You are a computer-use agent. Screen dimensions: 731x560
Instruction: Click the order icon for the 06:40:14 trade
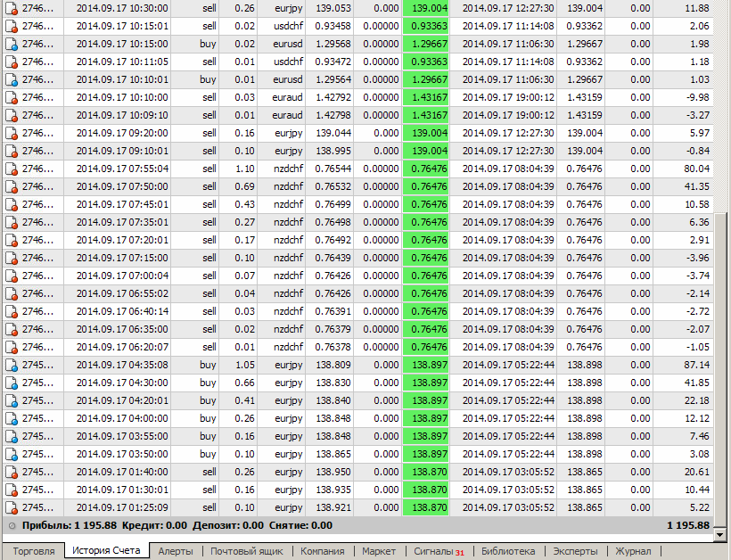[x=12, y=311]
